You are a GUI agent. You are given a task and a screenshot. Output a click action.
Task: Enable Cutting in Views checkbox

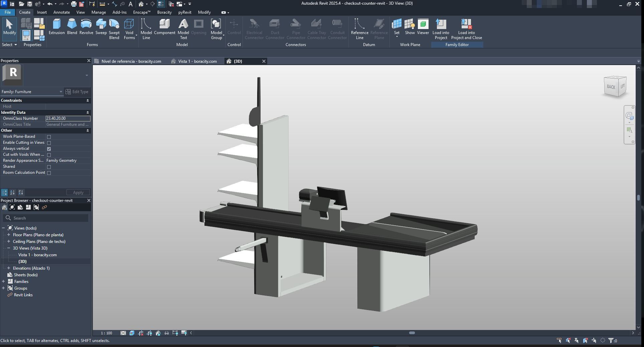tap(49, 143)
